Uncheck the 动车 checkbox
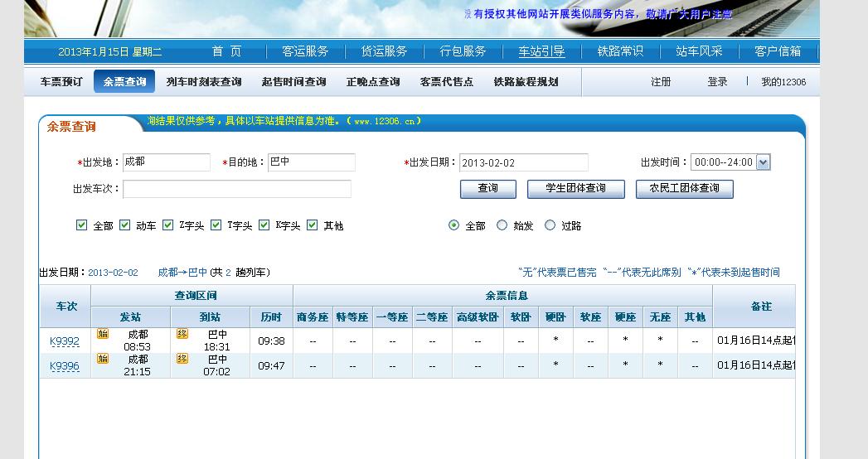The height and width of the screenshot is (459, 868). [124, 225]
